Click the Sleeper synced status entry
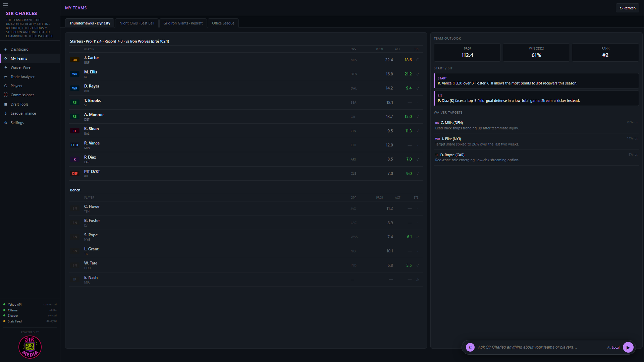The width and height of the screenshot is (644, 362). point(30,316)
